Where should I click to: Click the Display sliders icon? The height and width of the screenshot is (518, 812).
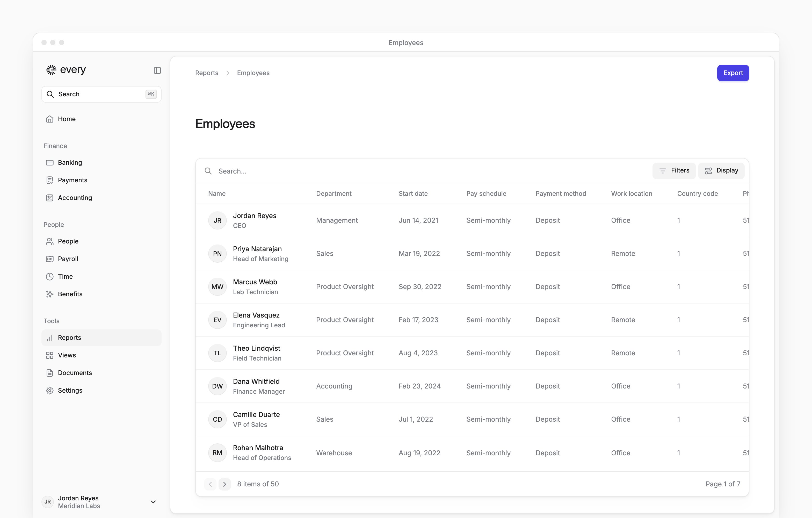(708, 171)
